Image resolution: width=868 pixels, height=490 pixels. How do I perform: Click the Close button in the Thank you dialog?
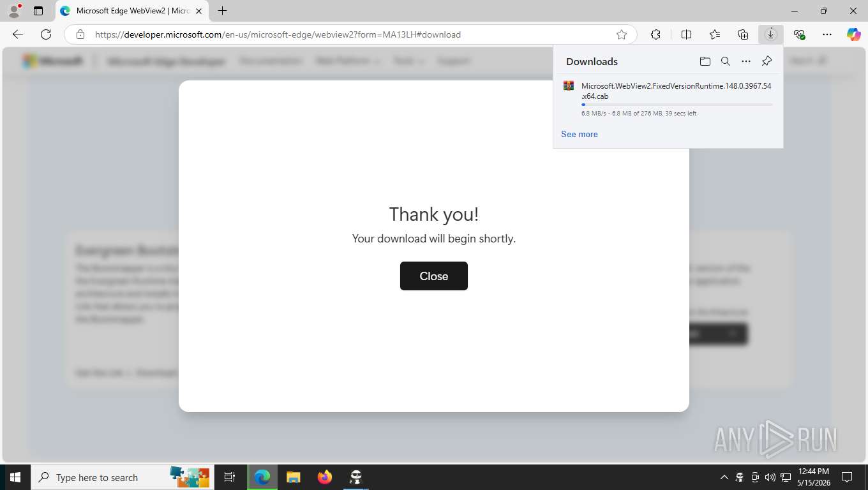[x=433, y=276]
